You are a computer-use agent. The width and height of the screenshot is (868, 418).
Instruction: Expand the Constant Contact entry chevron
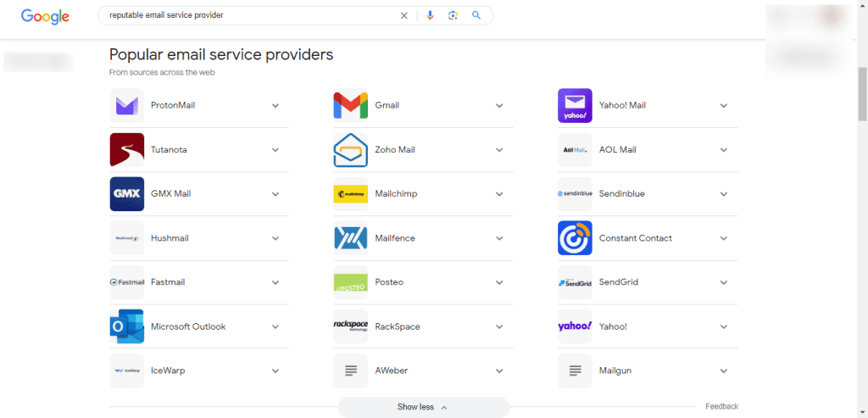[x=724, y=238]
